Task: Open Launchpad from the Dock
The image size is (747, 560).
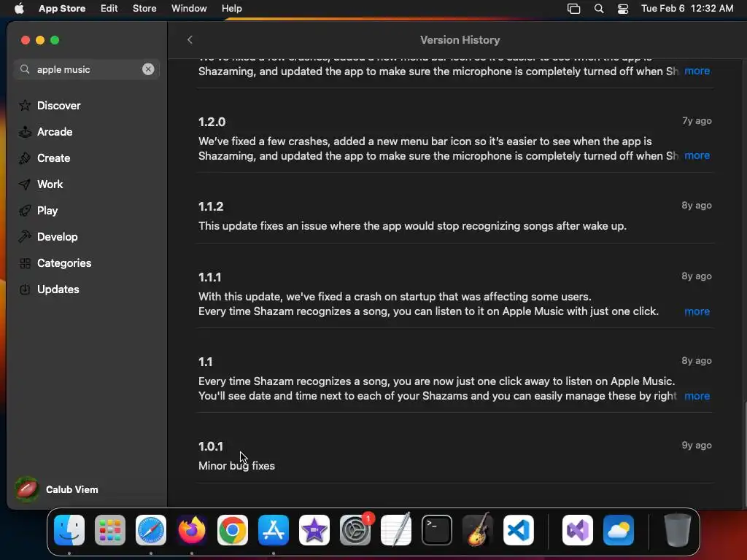Action: 110,530
